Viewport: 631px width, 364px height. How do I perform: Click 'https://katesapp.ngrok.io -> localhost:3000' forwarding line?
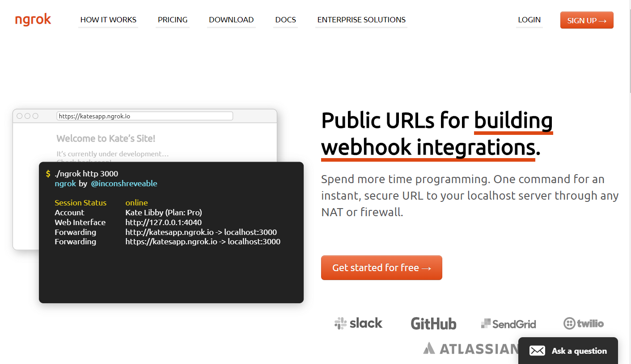[203, 242]
